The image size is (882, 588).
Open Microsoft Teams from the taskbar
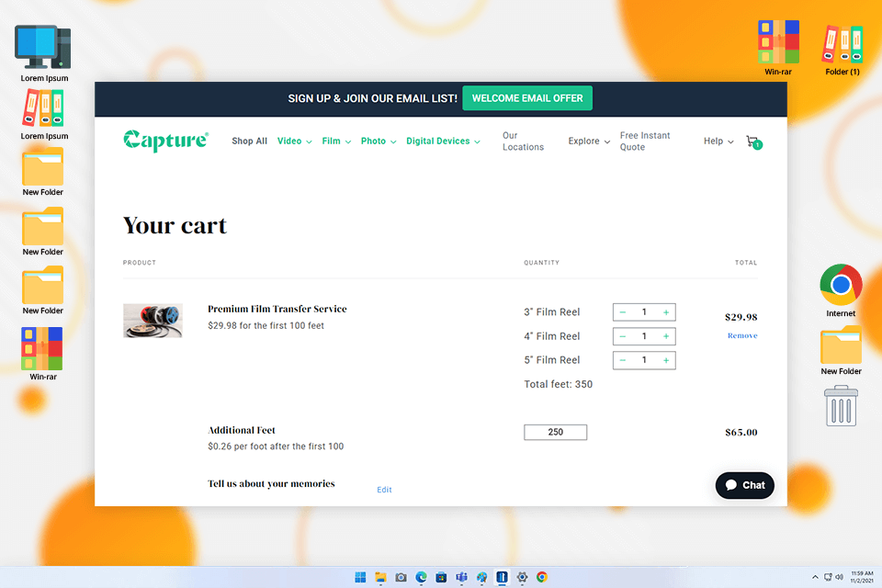click(461, 577)
